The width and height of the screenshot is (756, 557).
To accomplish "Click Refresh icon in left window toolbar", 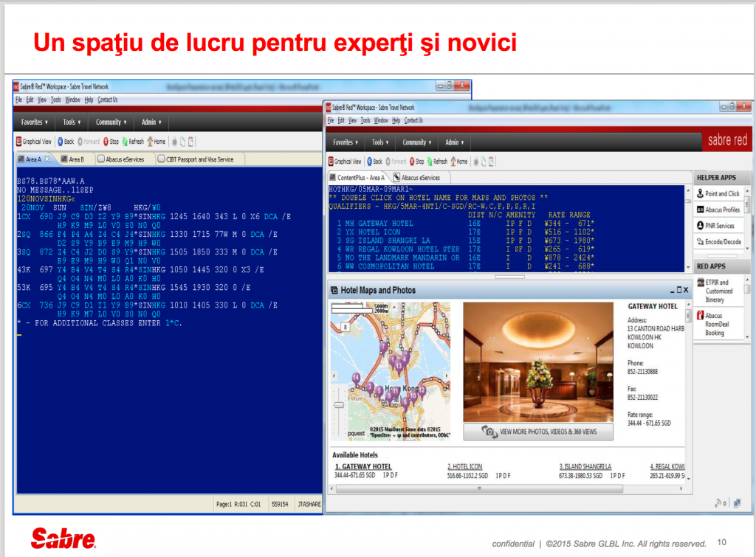I will point(125,142).
